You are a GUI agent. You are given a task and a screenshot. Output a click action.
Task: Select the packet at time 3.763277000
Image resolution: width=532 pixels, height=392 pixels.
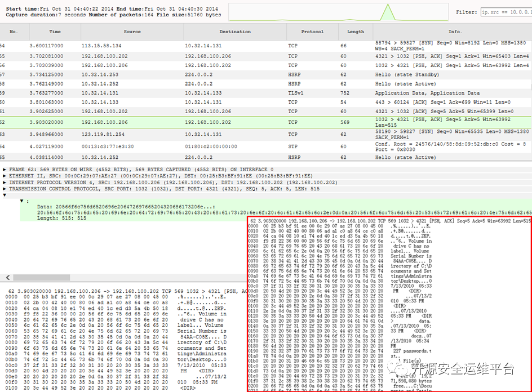coord(46,93)
